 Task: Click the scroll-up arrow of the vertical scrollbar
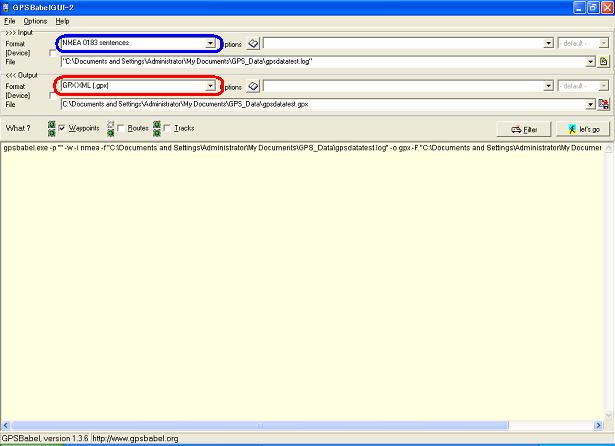[x=609, y=147]
